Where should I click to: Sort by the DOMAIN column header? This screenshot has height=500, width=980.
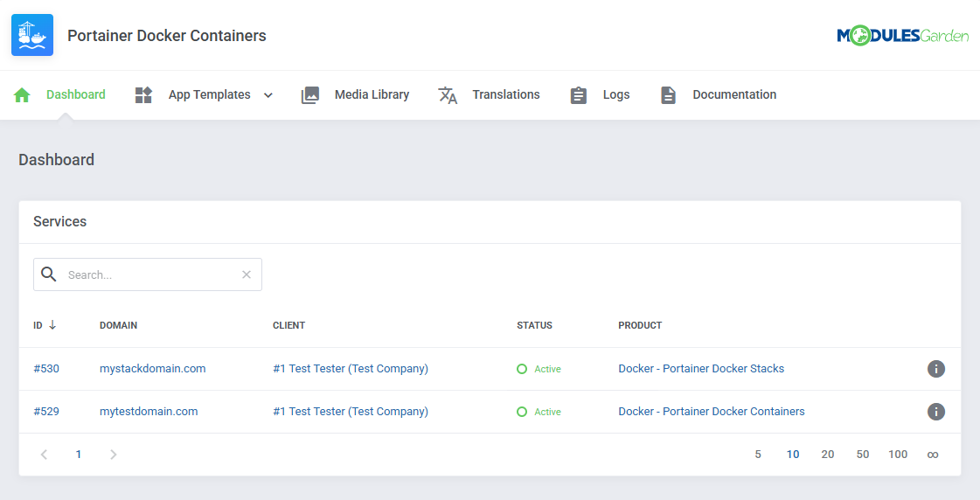118,325
